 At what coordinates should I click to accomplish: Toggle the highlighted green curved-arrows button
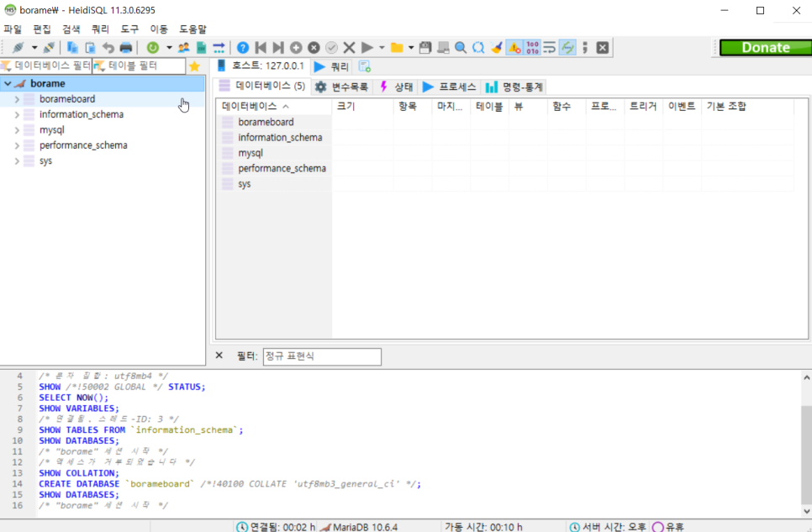(567, 48)
